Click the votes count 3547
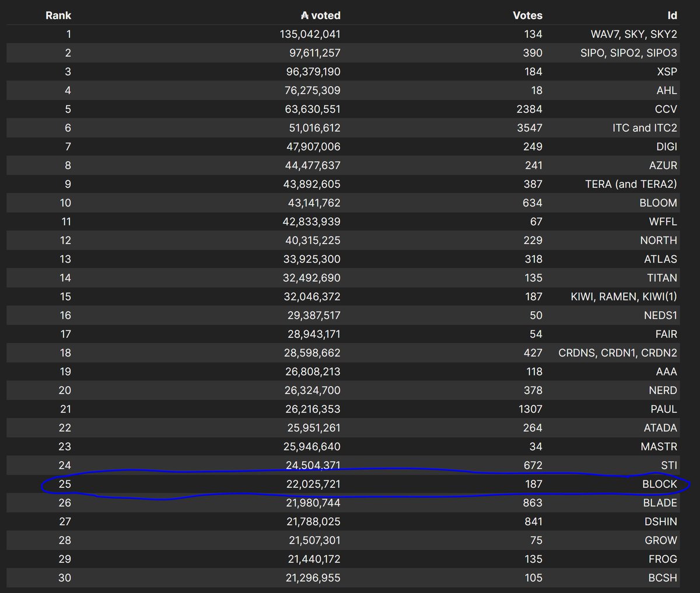 click(x=530, y=128)
